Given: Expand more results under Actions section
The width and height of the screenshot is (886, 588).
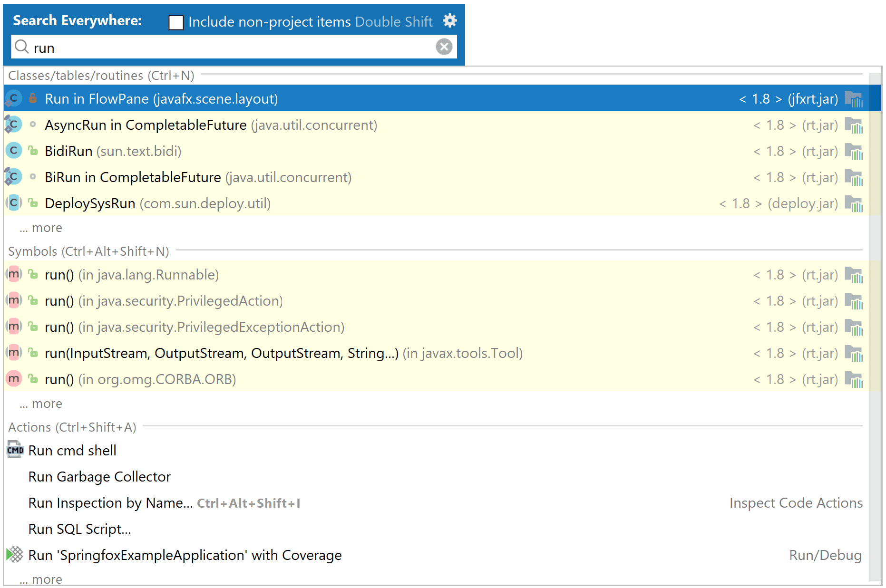Looking at the screenshot, I should (41, 579).
